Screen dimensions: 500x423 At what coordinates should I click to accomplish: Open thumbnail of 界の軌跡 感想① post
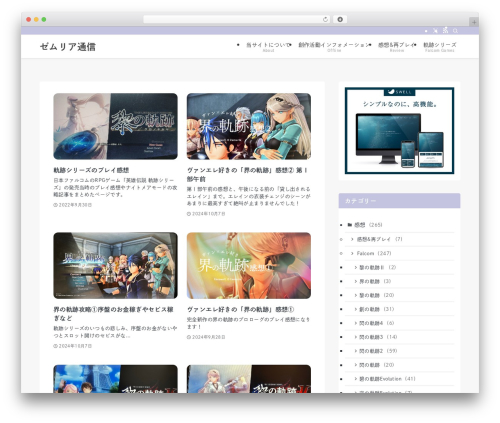click(x=249, y=265)
